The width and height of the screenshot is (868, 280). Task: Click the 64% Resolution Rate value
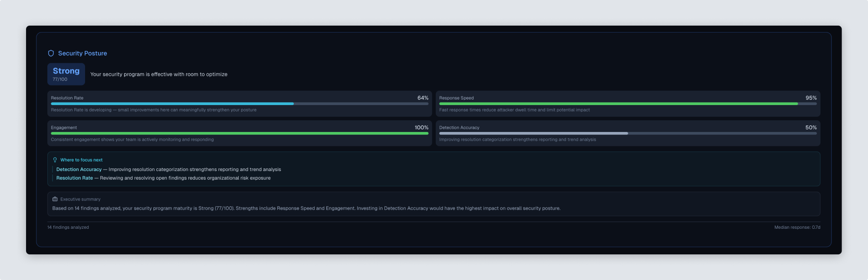[x=423, y=98]
